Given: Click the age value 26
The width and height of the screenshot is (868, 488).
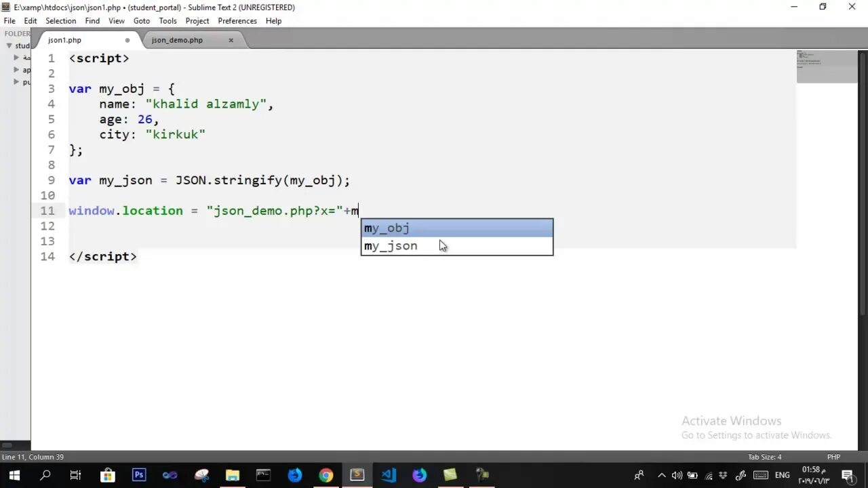Looking at the screenshot, I should coord(145,119).
